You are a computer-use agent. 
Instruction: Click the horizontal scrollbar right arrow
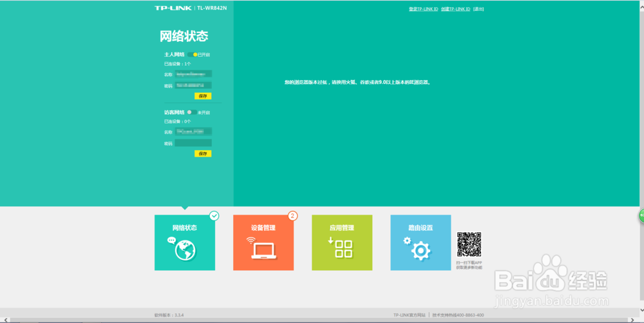[x=632, y=320]
